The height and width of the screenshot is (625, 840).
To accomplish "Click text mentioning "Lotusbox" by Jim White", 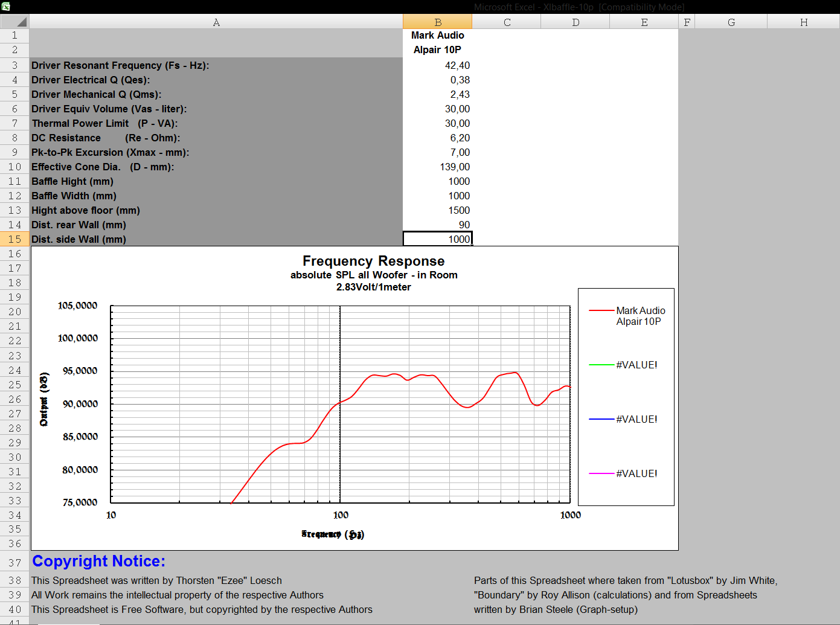I will click(626, 580).
